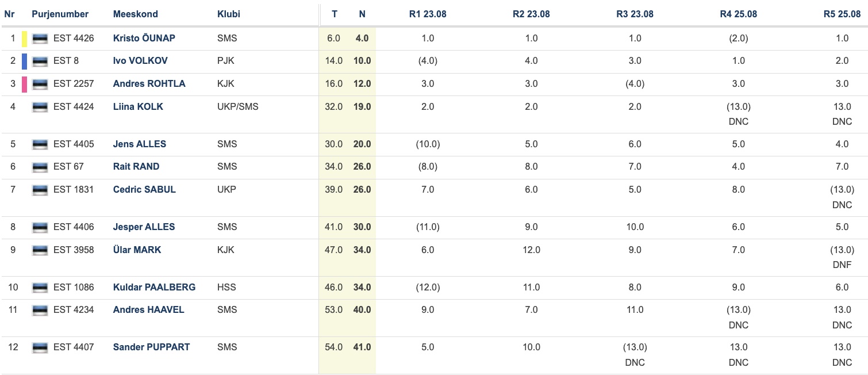Click the flag icon for EST 2257
Viewport: 868px width, 375px height.
(40, 85)
